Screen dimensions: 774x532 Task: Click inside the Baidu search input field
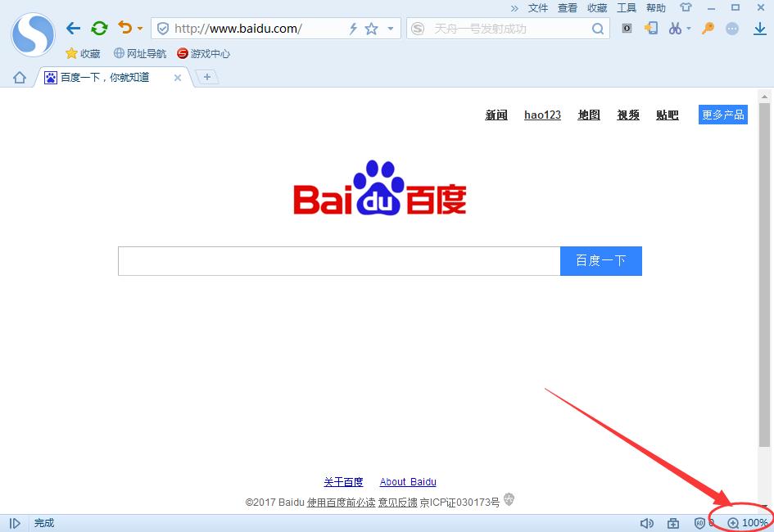pos(338,261)
